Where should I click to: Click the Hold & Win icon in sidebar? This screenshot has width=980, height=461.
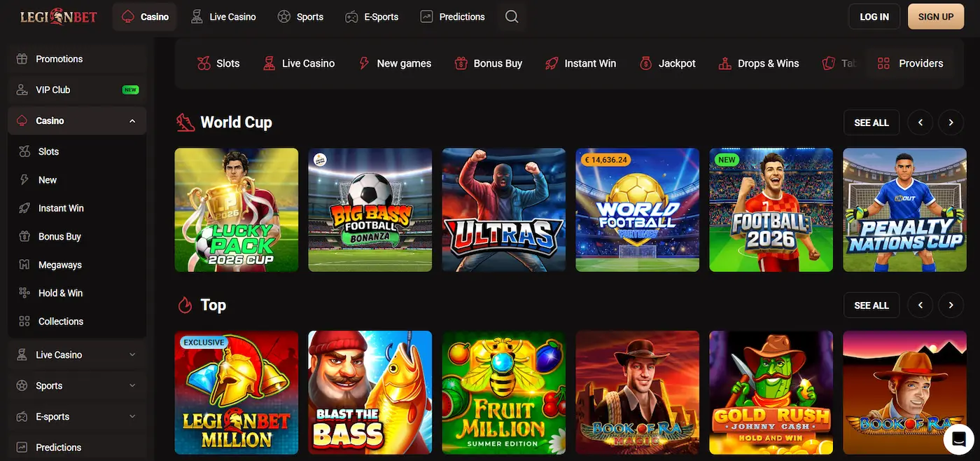click(24, 293)
